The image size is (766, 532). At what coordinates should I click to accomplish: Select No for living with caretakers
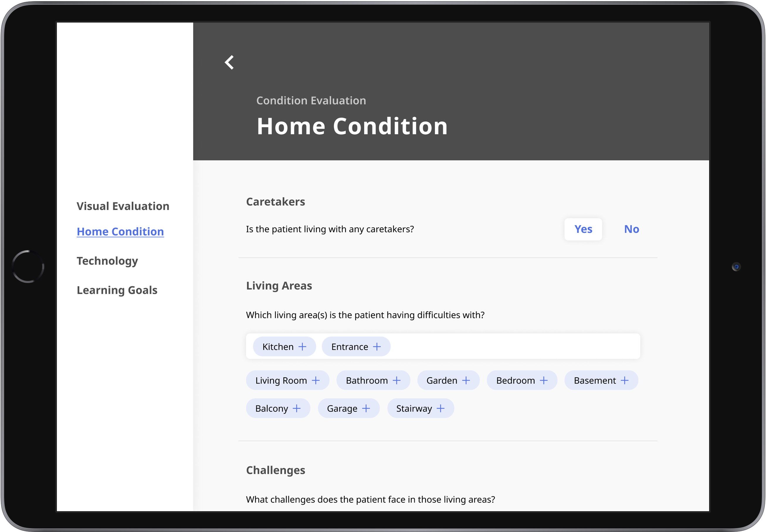pos(631,229)
